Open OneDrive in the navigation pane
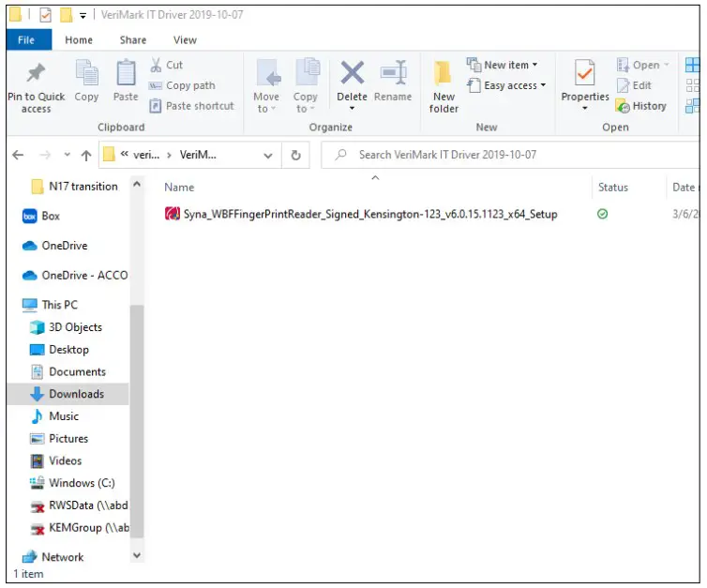707x588 pixels. [55, 246]
